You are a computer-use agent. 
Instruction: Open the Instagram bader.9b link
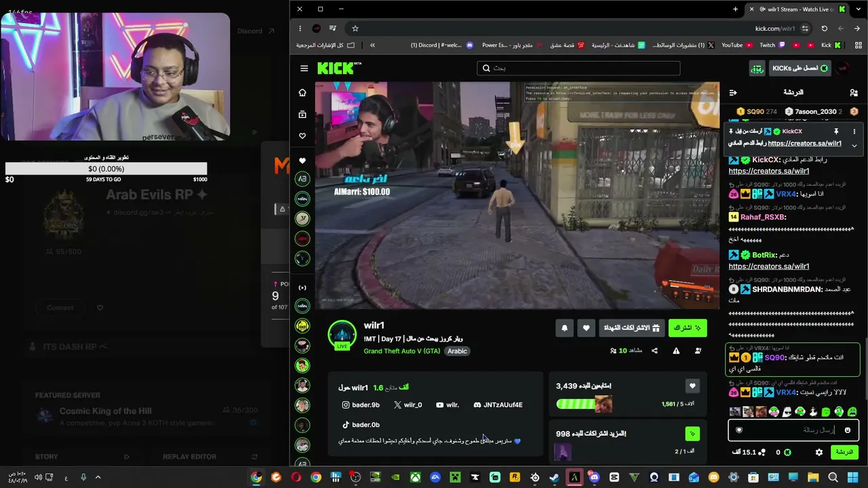coord(361,405)
